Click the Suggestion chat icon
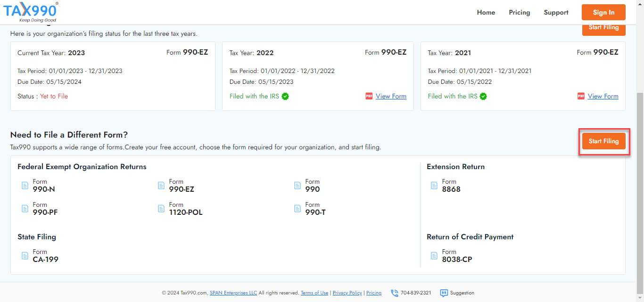The height and width of the screenshot is (302, 644). [x=444, y=293]
